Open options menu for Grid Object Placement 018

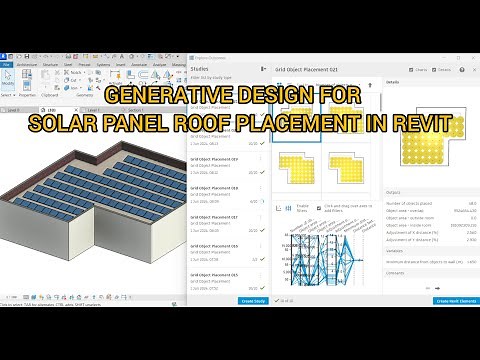(x=261, y=188)
